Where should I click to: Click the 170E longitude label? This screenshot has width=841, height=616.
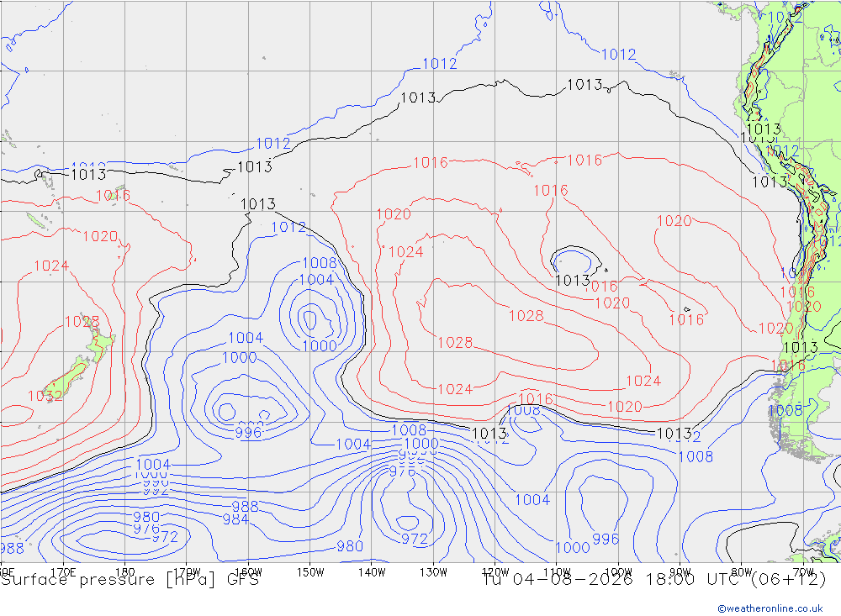[x=63, y=572]
